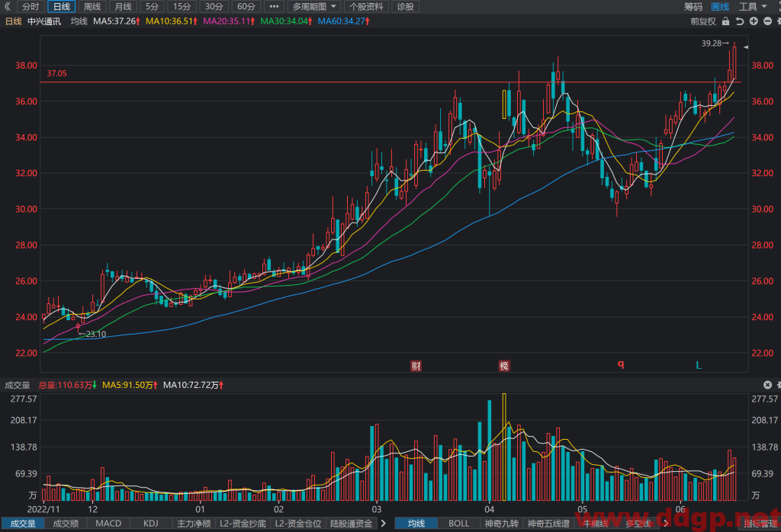
Task: Open the 筹码 chip distribution panel
Action: (x=693, y=6)
